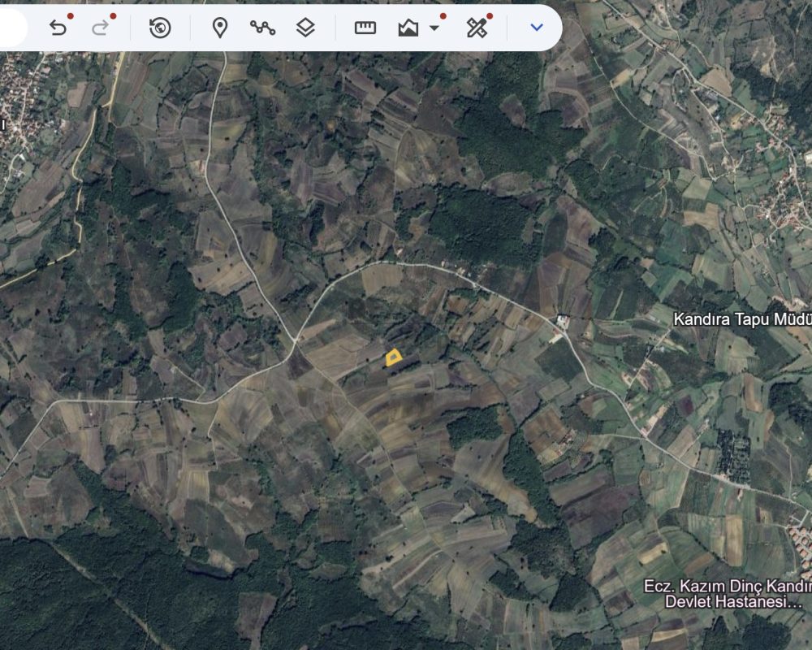The height and width of the screenshot is (650, 812).
Task: Click the Undo arrow icon
Action: click(x=58, y=28)
